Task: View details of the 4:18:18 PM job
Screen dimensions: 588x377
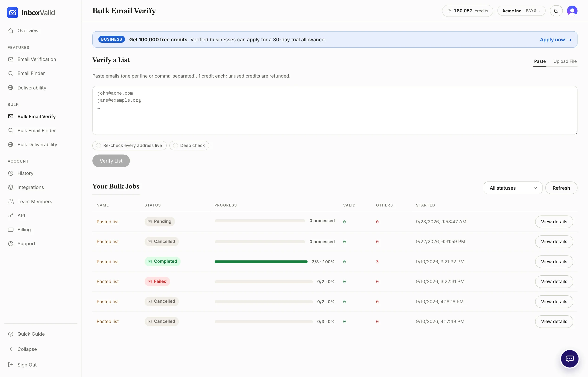Action: click(554, 302)
